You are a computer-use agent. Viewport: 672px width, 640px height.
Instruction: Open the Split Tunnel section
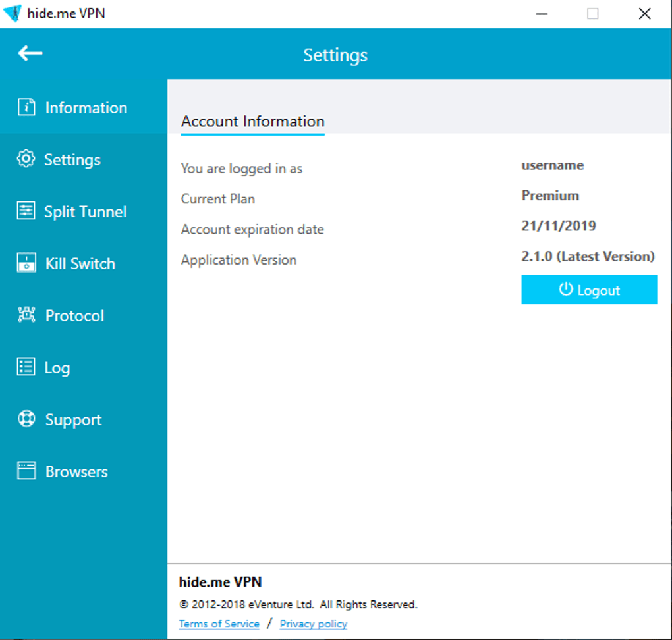85,212
